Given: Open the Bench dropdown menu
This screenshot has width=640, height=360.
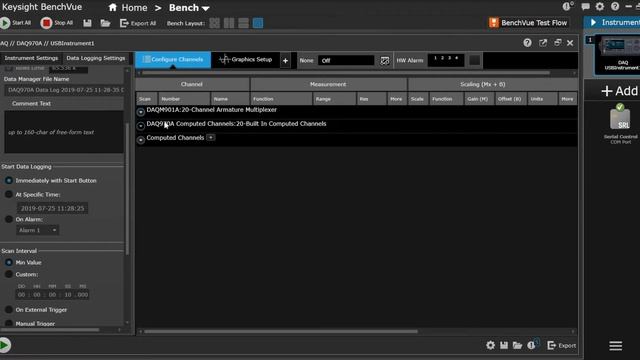Looking at the screenshot, I should coord(189,7).
